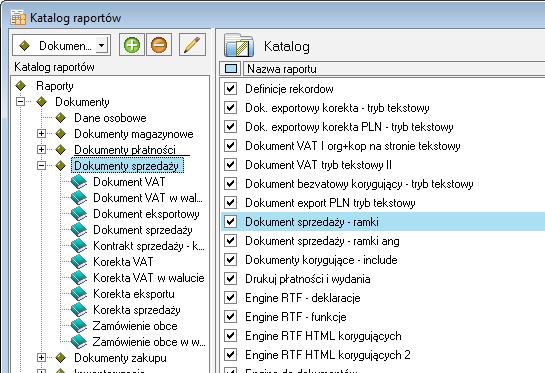Viewport: 545px width, 373px height.
Task: Click book icon of Korekta eksportu
Action: tap(79, 294)
